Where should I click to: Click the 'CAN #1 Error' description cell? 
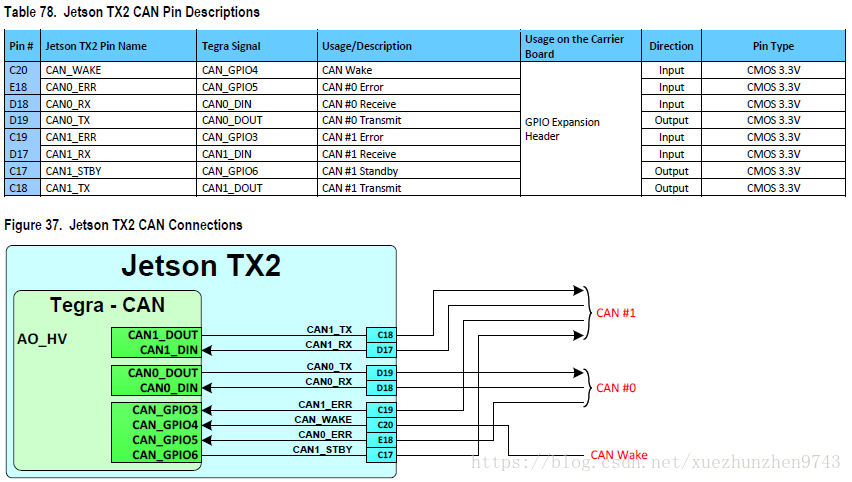pyautogui.click(x=418, y=137)
